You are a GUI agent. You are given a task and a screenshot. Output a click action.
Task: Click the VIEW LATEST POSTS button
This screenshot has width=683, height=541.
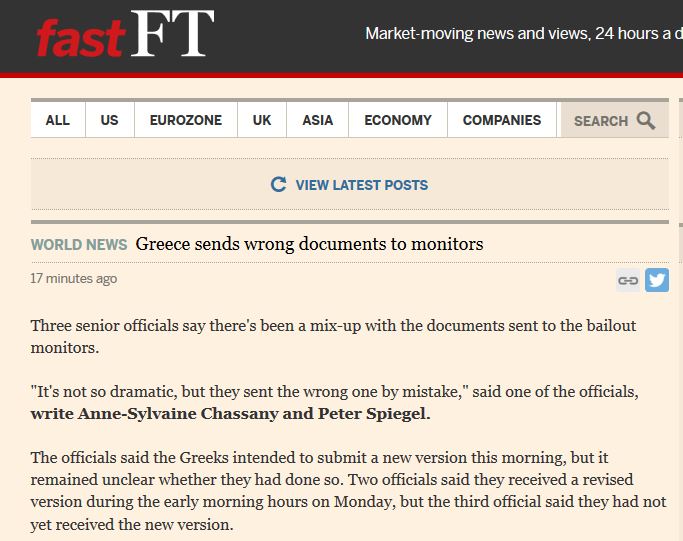click(x=361, y=185)
